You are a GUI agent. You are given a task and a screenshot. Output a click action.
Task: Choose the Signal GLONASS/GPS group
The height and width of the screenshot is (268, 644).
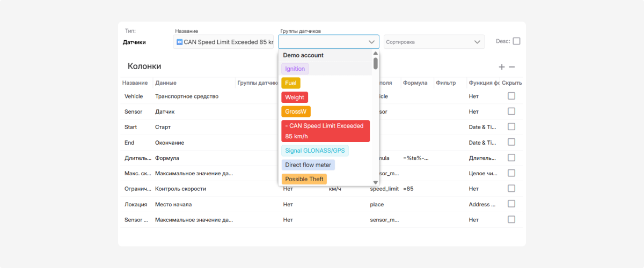(315, 151)
